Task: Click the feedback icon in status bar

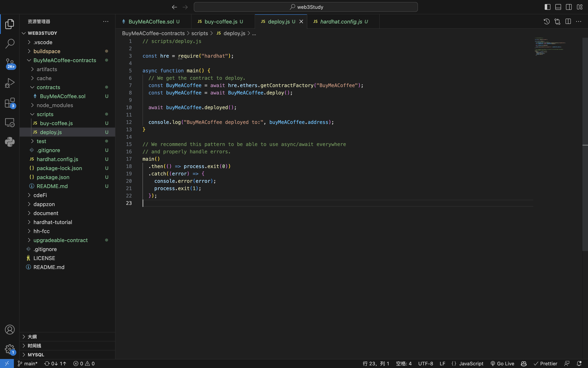Action: (567, 363)
